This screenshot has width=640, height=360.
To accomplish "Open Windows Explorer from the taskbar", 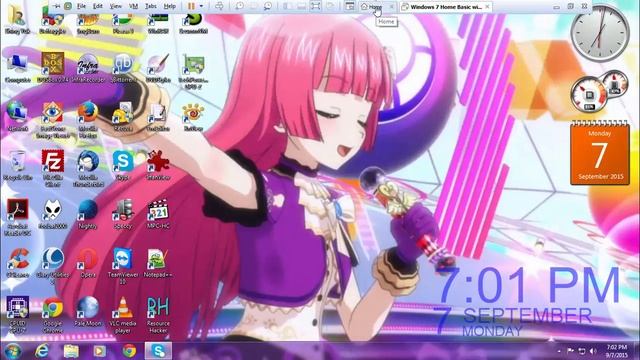I will coord(71,351).
